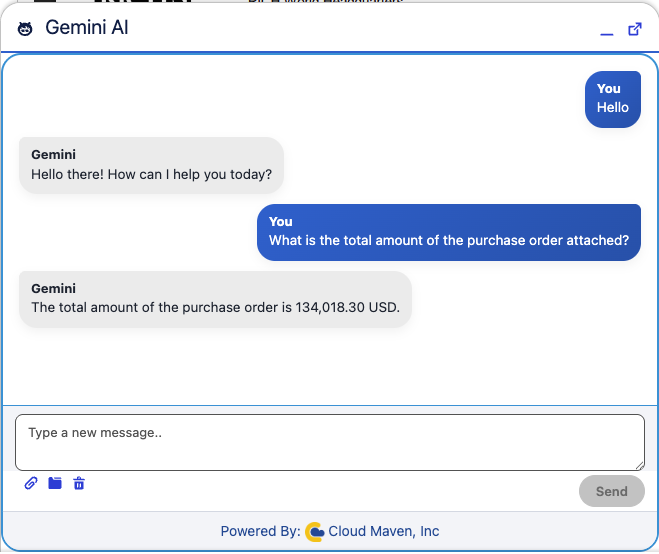Click the message box resize handle

pos(640,465)
